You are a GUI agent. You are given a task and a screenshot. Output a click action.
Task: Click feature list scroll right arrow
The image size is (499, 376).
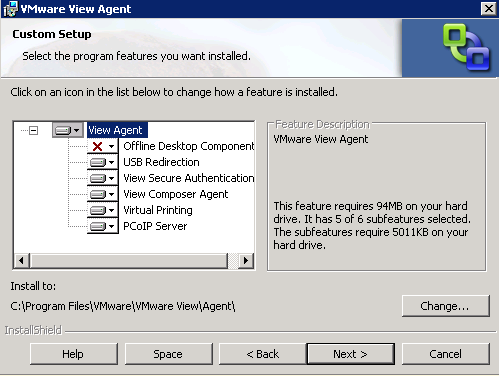(x=246, y=260)
